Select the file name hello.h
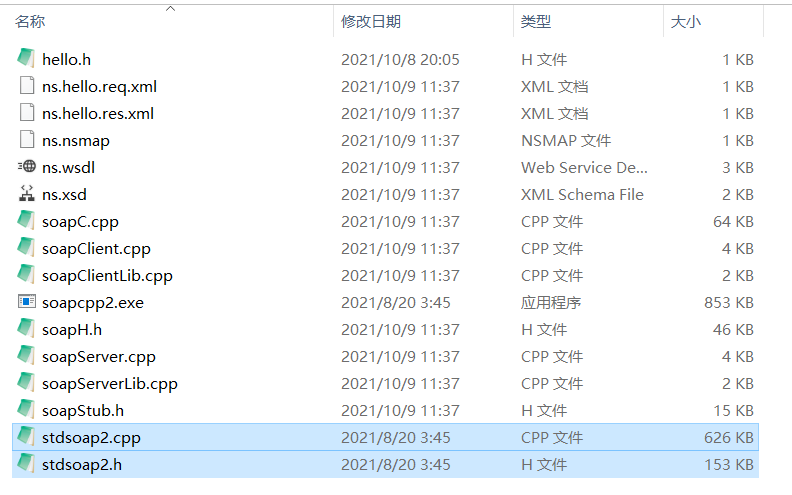Screen dimensions: 792x495 pos(67,60)
